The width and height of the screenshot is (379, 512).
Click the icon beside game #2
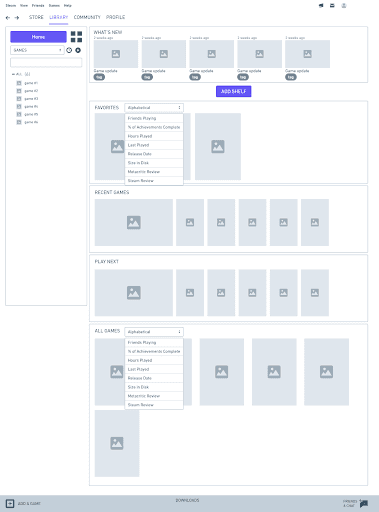tap(19, 91)
